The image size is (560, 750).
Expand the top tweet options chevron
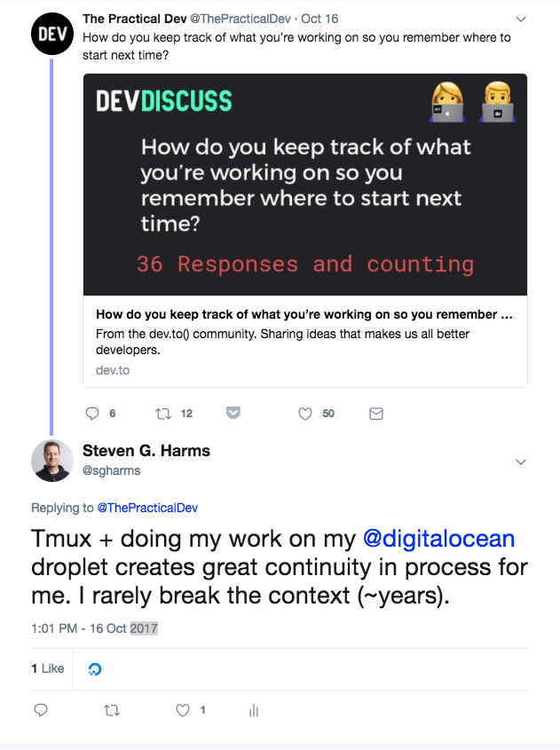(x=521, y=20)
